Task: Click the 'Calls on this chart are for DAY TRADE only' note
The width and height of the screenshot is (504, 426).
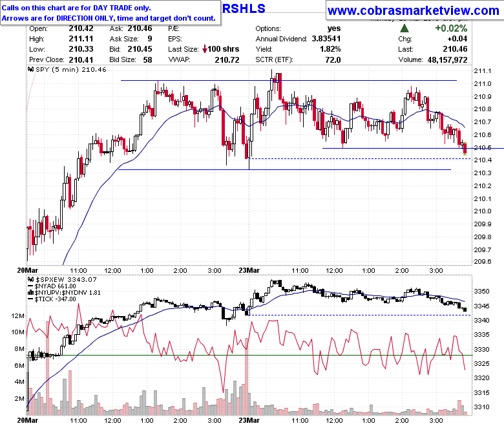Action: [76, 8]
